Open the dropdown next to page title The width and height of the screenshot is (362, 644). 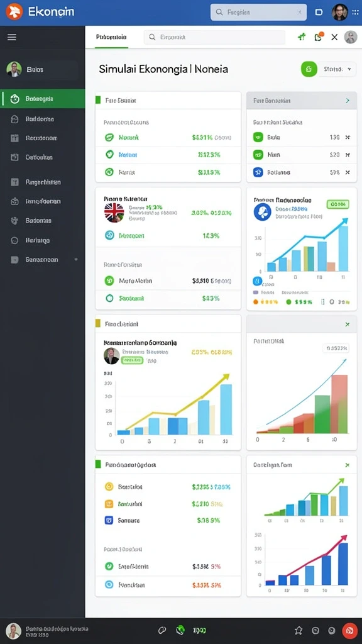tap(337, 69)
